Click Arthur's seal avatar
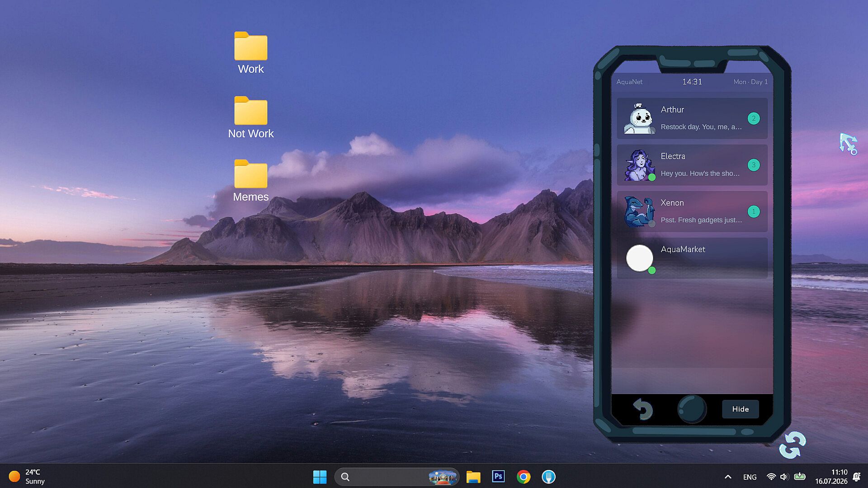868x488 pixels. point(639,119)
